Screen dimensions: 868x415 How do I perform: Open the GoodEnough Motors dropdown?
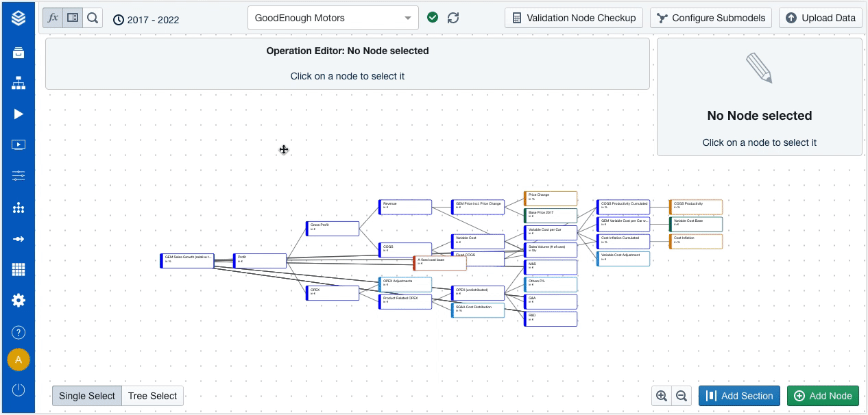(x=333, y=18)
